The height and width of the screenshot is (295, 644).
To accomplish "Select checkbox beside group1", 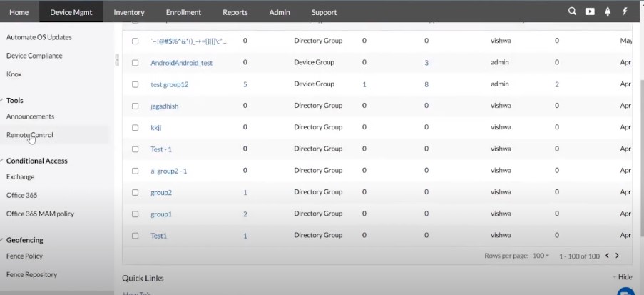I will click(135, 214).
